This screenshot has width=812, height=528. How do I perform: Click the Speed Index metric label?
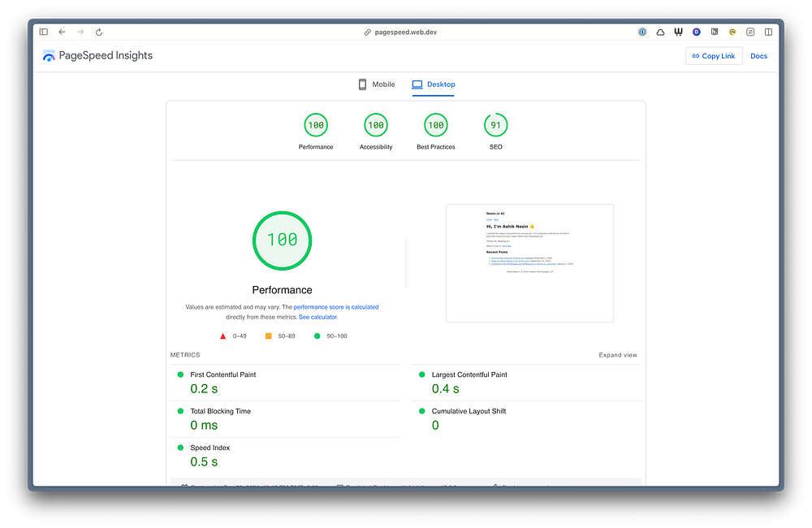pyautogui.click(x=209, y=448)
